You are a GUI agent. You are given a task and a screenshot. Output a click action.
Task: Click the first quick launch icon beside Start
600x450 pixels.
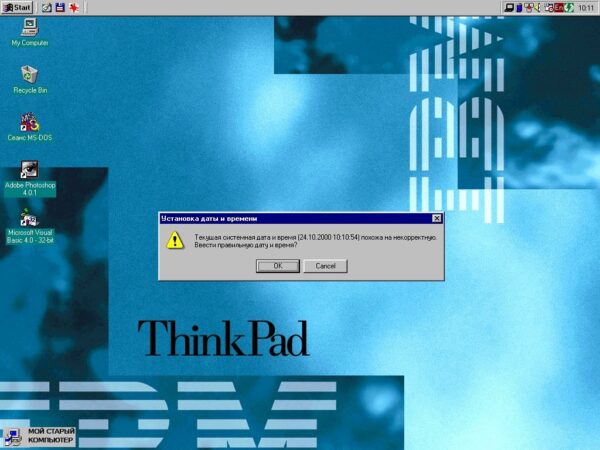tap(46, 7)
